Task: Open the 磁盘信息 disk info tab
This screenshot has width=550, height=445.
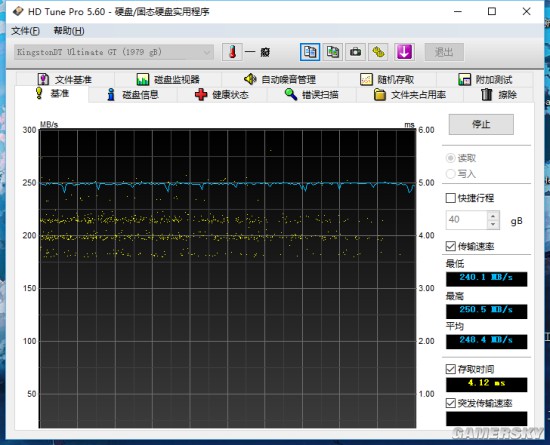Action: (133, 95)
